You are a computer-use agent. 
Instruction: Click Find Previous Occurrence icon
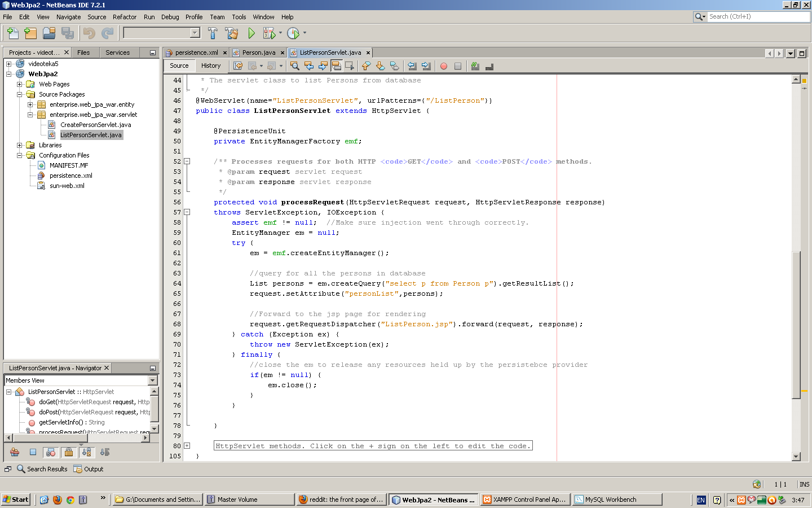(x=308, y=66)
